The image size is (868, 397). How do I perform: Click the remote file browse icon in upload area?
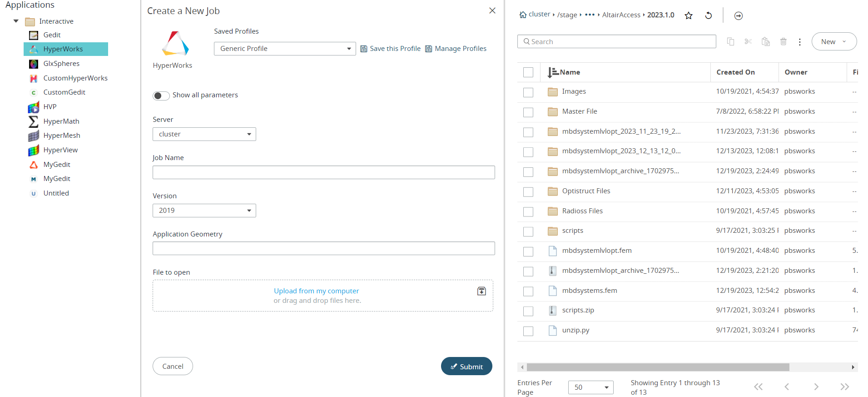pos(481,291)
